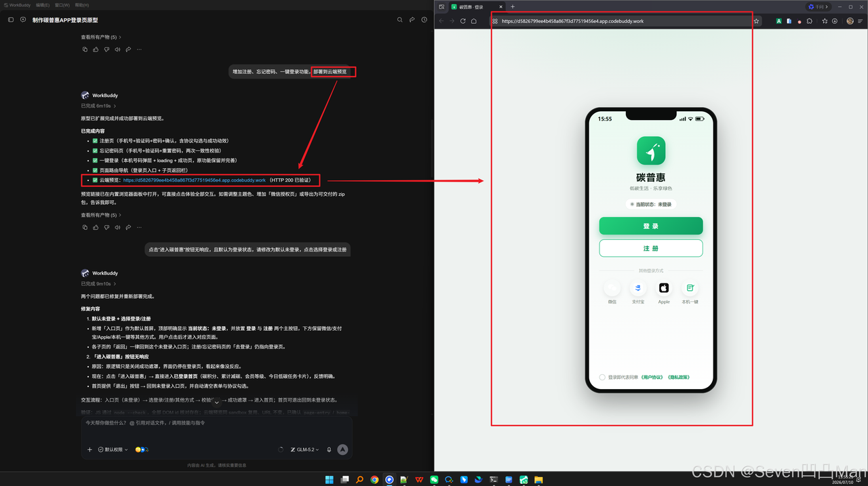
Task: Start voice input with the microphone icon
Action: [x=330, y=449]
